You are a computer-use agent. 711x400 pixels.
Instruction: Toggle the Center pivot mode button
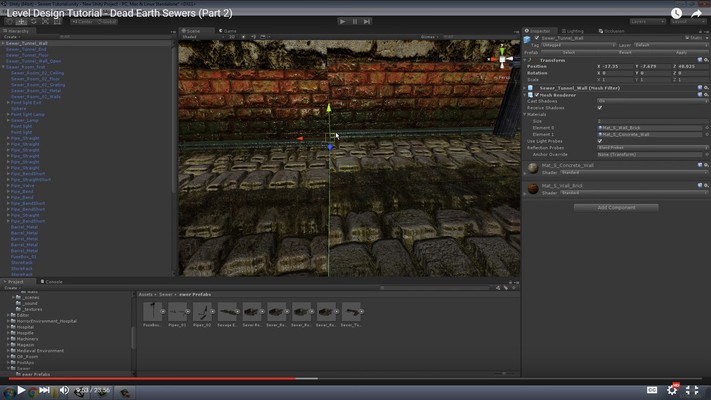tap(83, 21)
